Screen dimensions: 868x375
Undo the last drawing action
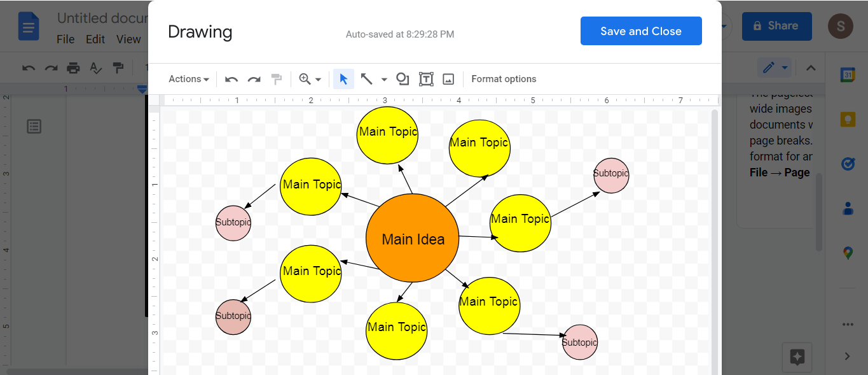pyautogui.click(x=231, y=78)
